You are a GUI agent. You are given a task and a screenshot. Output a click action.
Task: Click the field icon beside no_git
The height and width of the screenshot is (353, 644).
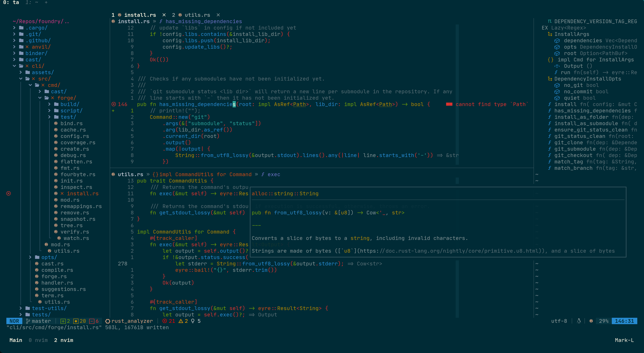pyautogui.click(x=557, y=85)
